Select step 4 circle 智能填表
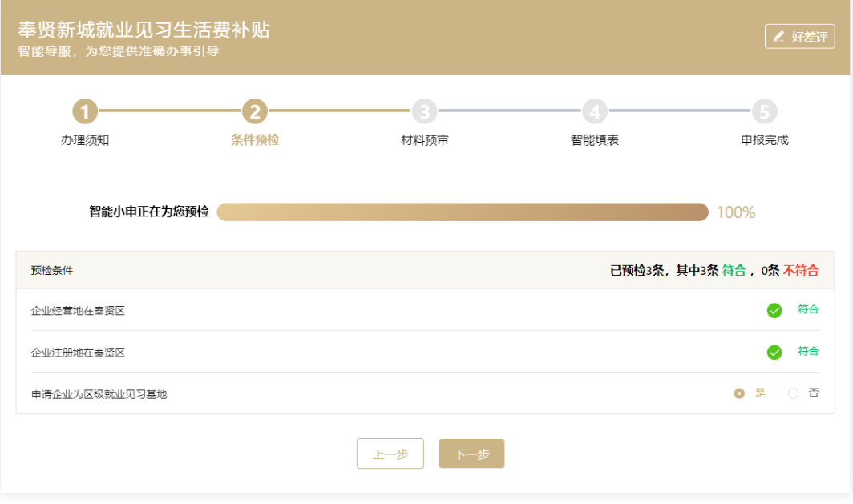 595,111
